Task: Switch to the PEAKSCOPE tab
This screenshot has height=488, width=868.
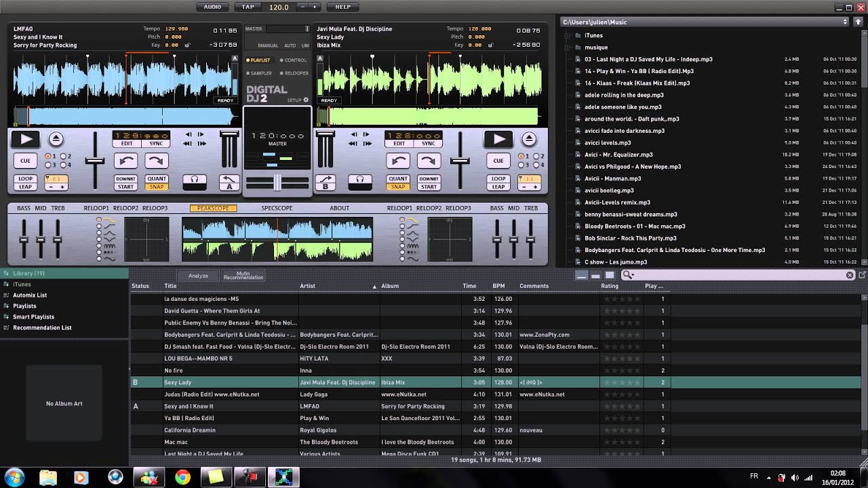Action: (214, 208)
